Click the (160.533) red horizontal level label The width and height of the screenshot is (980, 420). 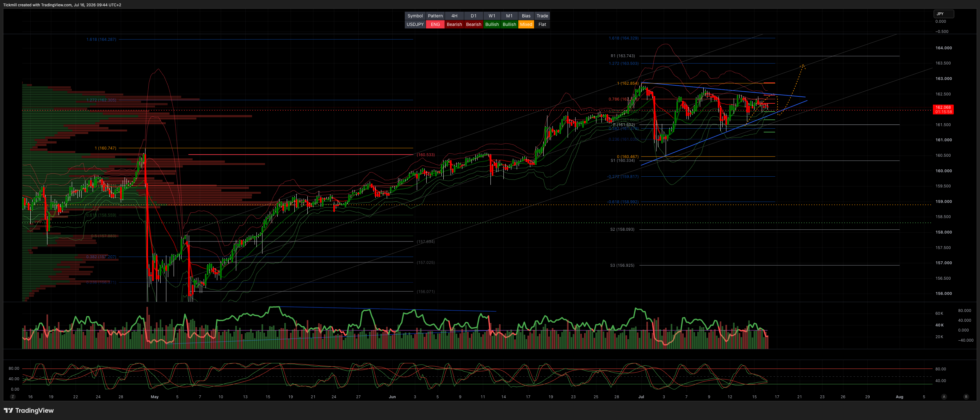(x=425, y=155)
